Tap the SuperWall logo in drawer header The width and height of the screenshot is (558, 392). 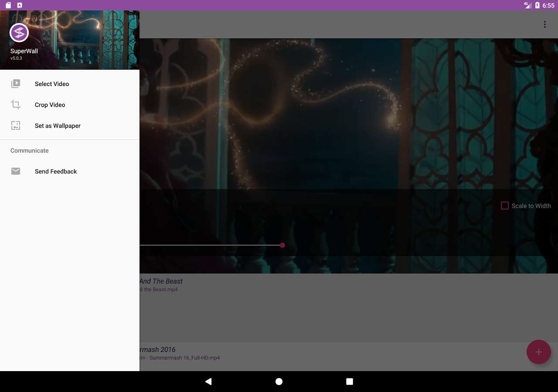[x=19, y=33]
